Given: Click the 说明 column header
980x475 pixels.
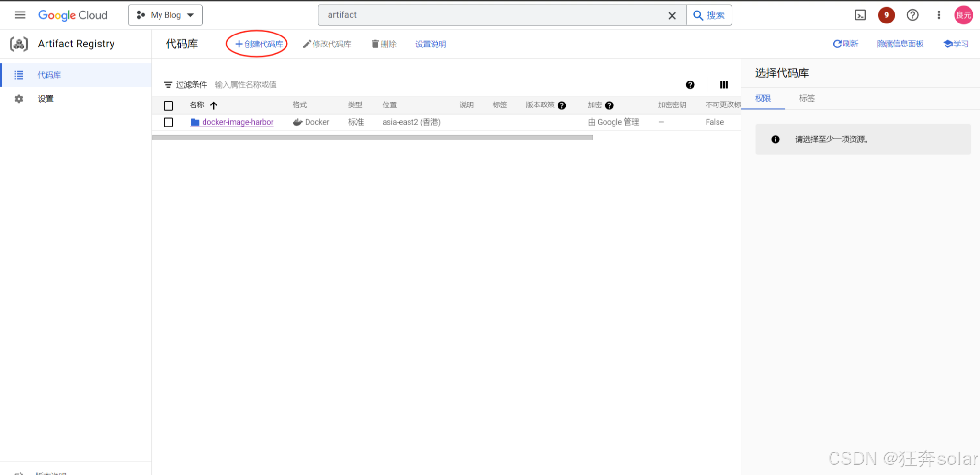Looking at the screenshot, I should [x=467, y=105].
